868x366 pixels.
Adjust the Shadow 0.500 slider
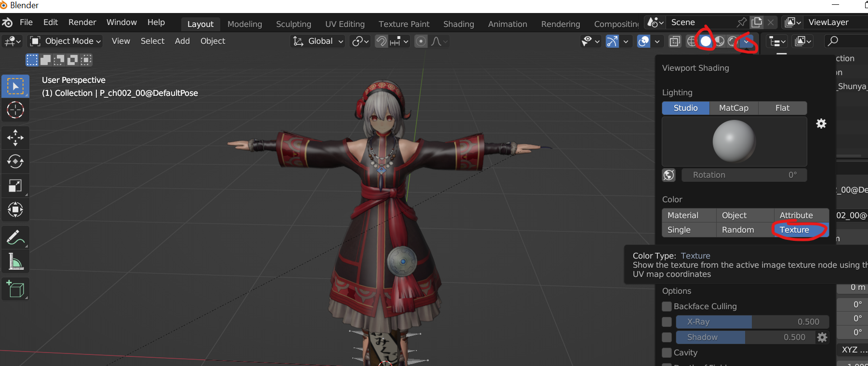[x=746, y=338]
